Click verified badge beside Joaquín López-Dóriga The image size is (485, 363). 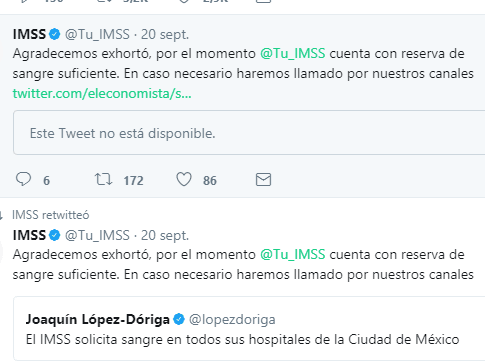point(179,319)
